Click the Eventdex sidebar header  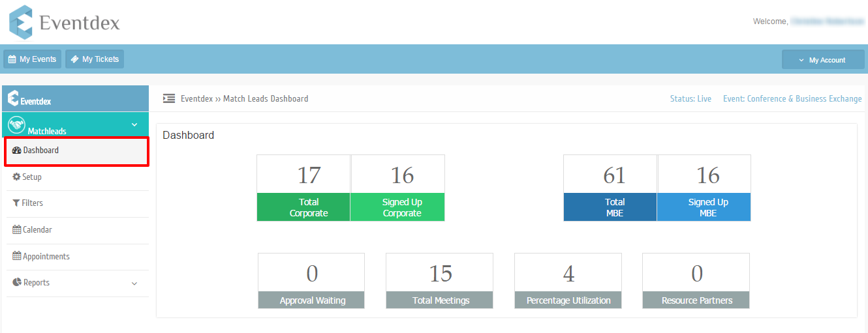pyautogui.click(x=76, y=99)
